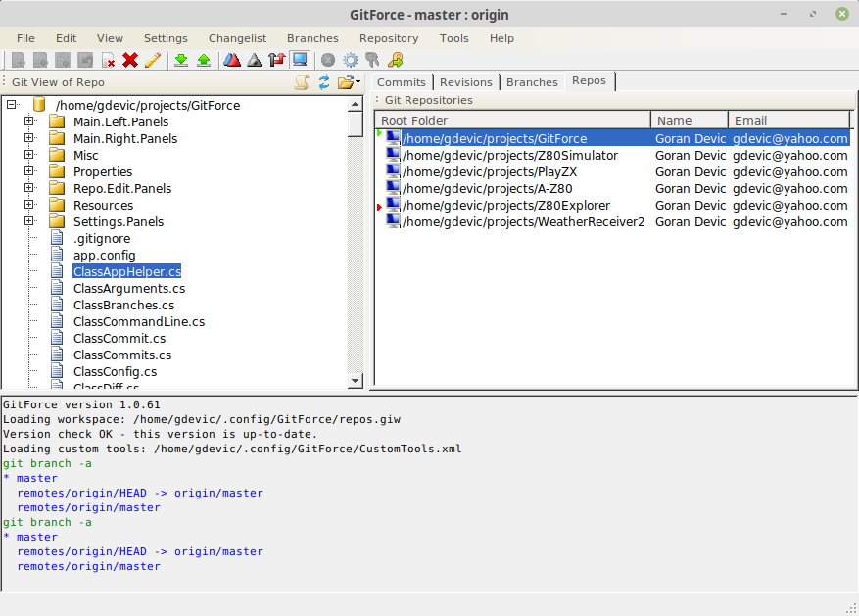Select ClassCommits.cs in the tree
The width and height of the screenshot is (859, 616).
(122, 355)
